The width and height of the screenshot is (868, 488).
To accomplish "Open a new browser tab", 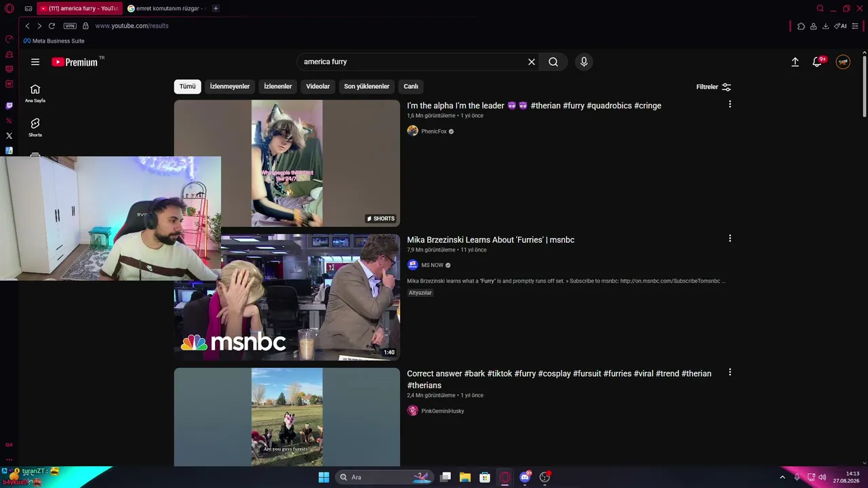I will 216,9.
